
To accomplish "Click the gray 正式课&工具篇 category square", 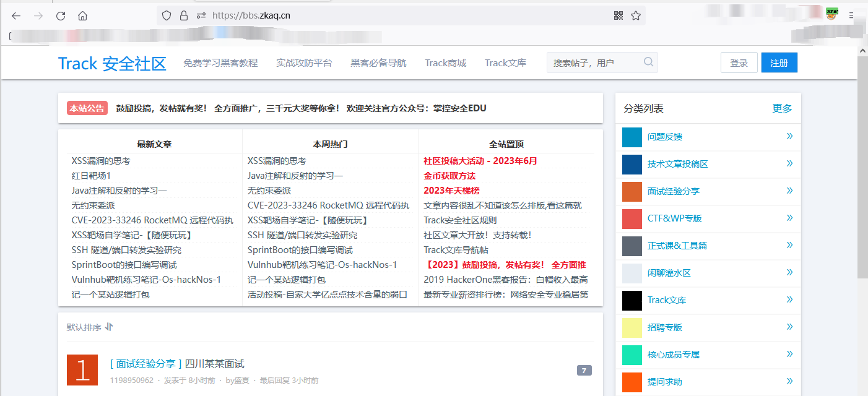I will click(632, 246).
